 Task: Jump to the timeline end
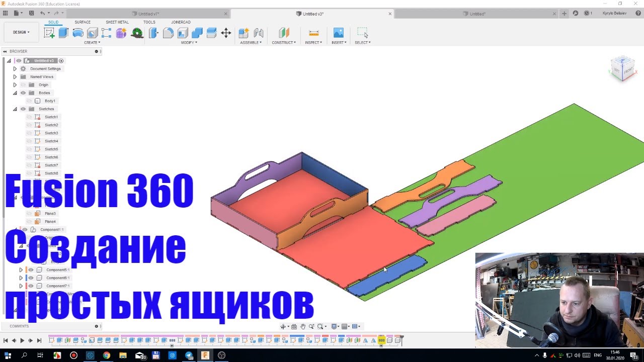[39, 340]
